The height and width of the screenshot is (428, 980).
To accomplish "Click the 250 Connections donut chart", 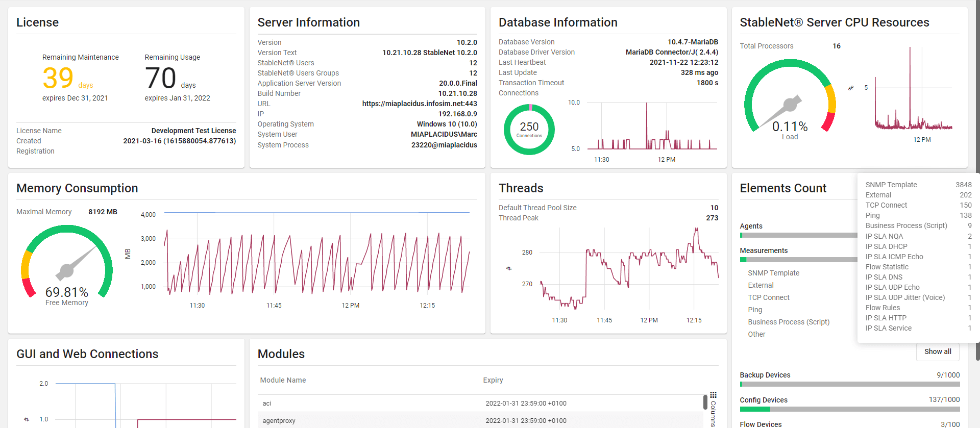I will pos(529,130).
